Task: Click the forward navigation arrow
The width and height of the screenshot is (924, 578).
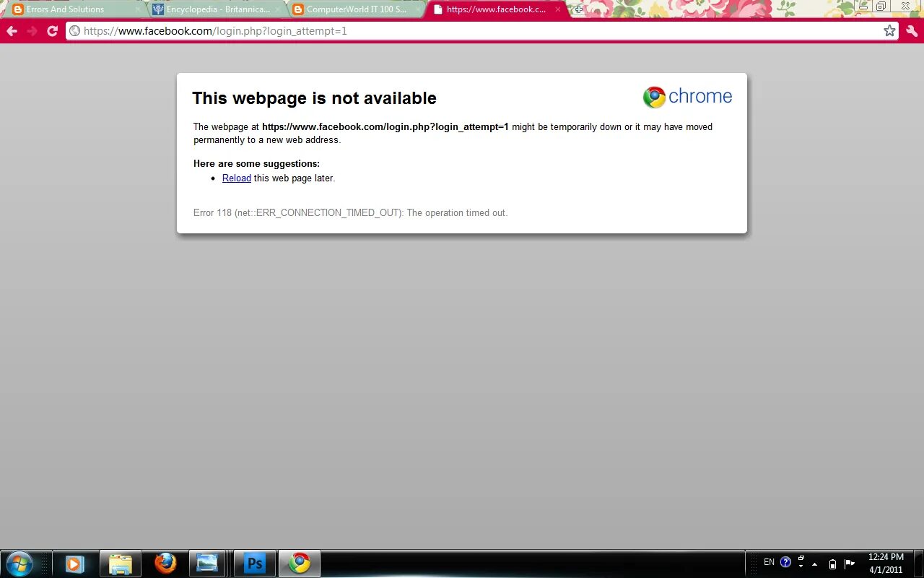Action: [x=32, y=31]
